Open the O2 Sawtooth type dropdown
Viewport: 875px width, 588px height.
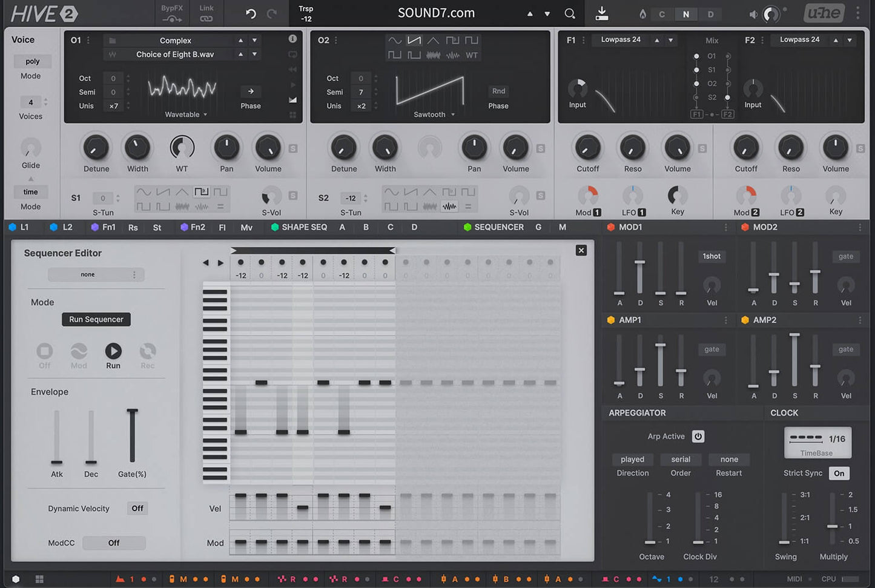point(433,114)
